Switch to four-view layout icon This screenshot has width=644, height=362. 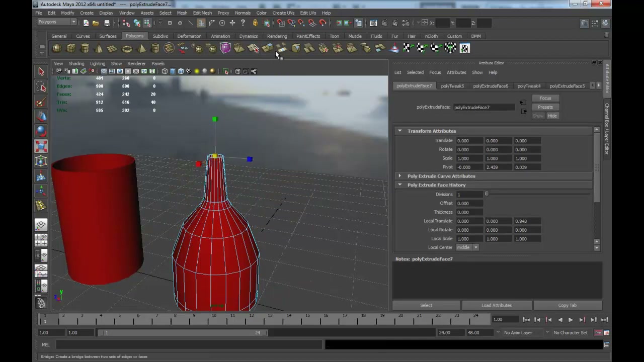(41, 240)
